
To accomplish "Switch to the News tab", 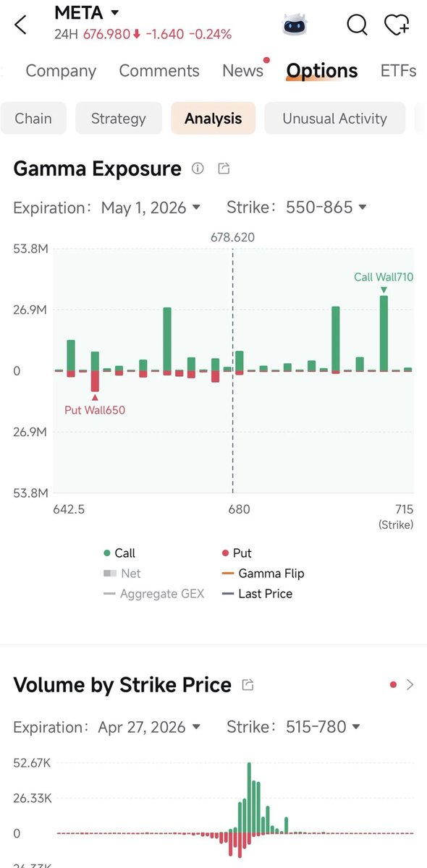I will (243, 70).
